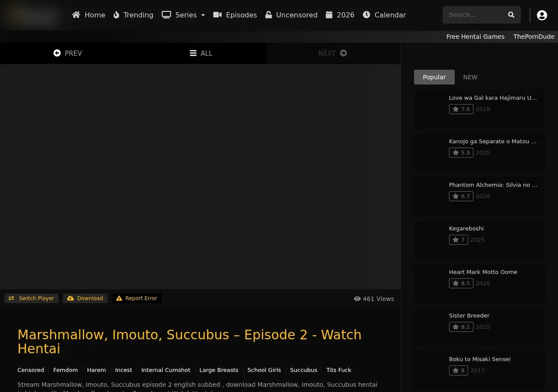
Task: Click the Download button
Action: (85, 298)
